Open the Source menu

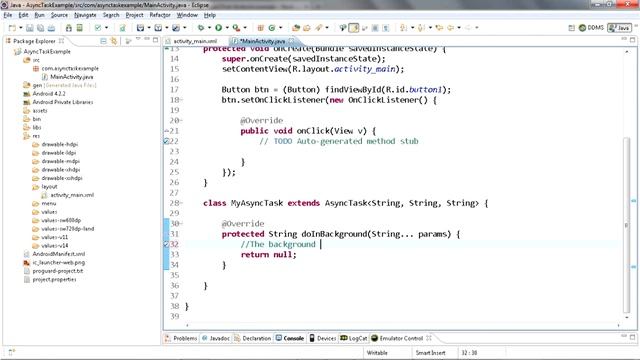coord(59,15)
